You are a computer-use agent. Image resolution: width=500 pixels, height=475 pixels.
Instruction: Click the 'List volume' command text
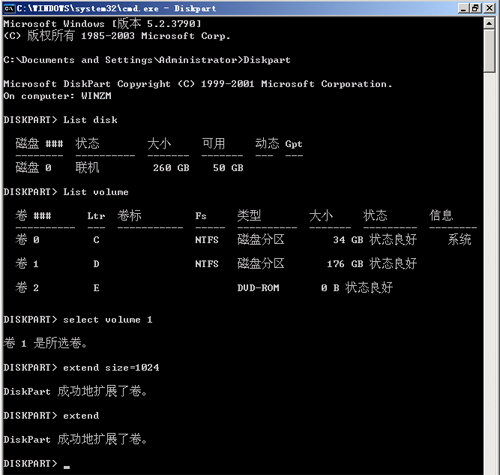[x=96, y=192]
